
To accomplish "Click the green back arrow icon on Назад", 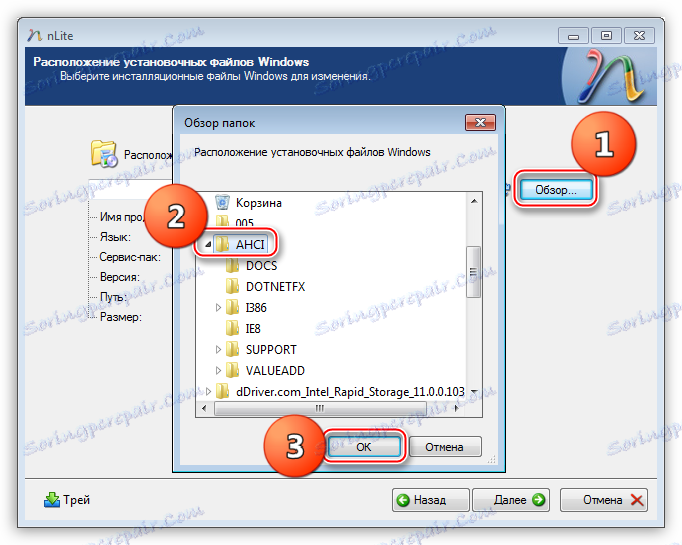I will (x=403, y=500).
